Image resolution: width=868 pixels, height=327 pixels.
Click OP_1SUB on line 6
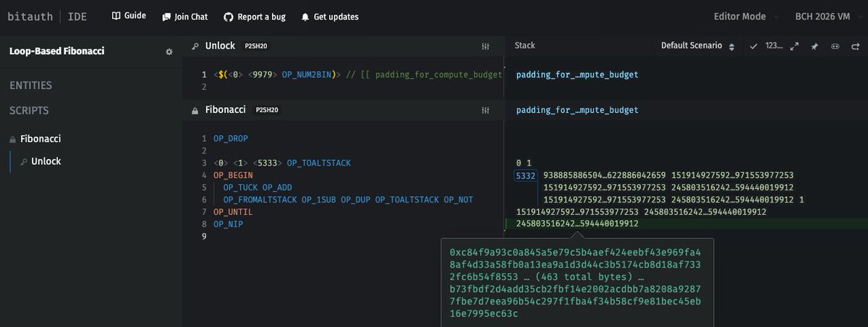(318, 199)
